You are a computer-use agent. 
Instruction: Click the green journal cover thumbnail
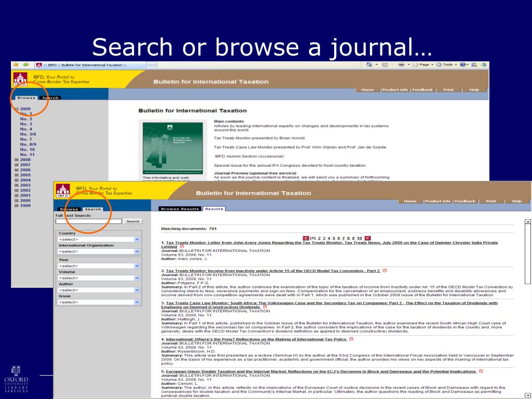tap(172, 148)
